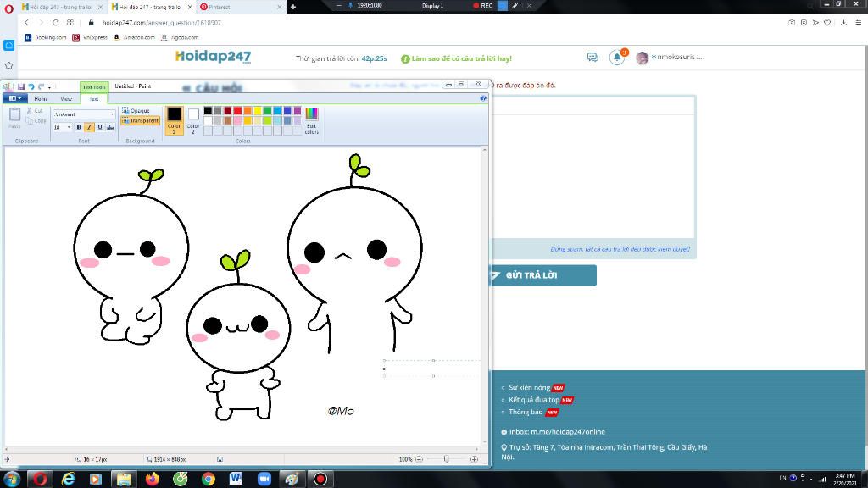Toggle Underline text formatting
Viewport: 868px width, 488px height.
point(100,127)
